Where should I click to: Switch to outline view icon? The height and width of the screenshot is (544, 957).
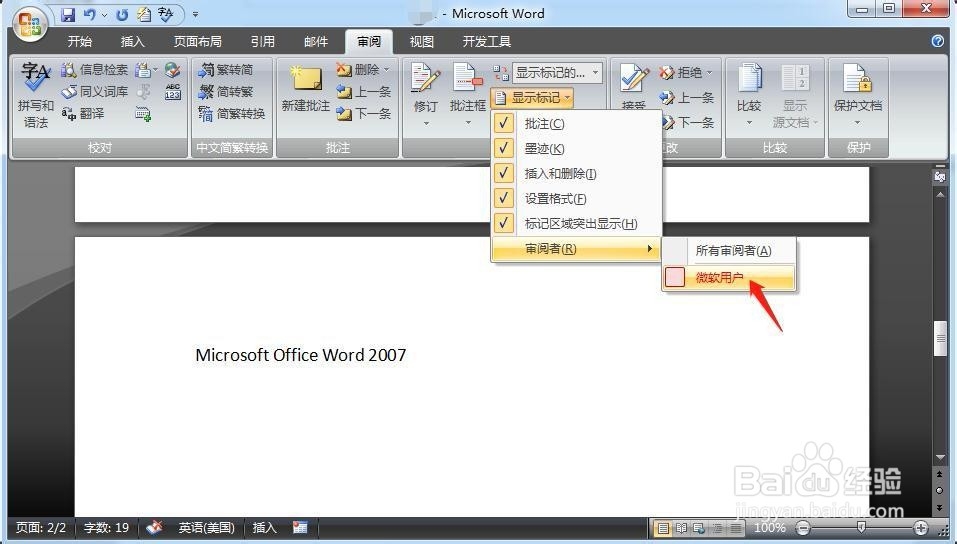[x=718, y=528]
